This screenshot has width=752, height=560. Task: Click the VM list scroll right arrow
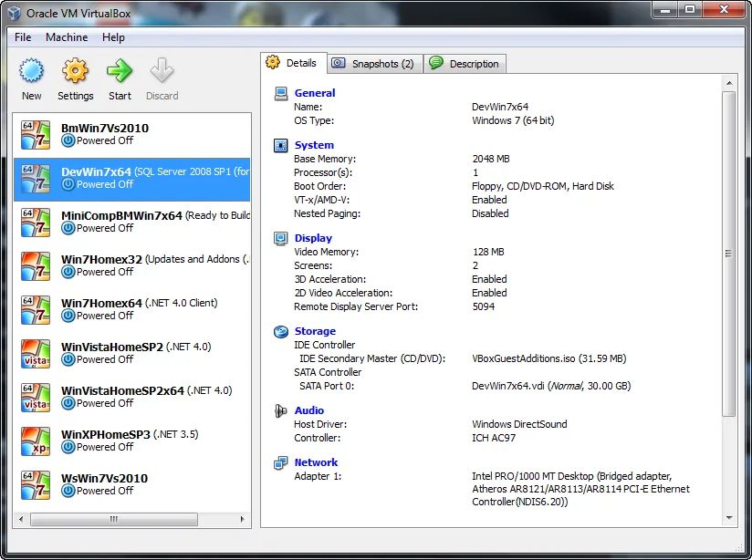click(x=242, y=519)
